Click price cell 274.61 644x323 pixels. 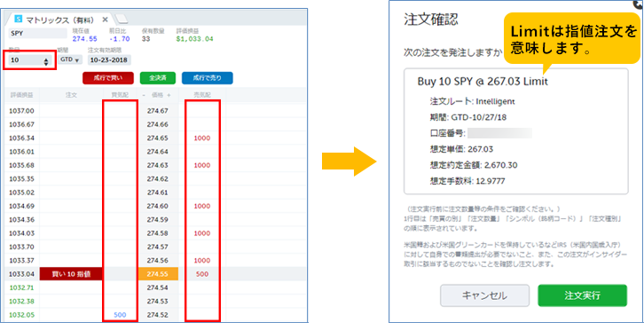tap(158, 193)
